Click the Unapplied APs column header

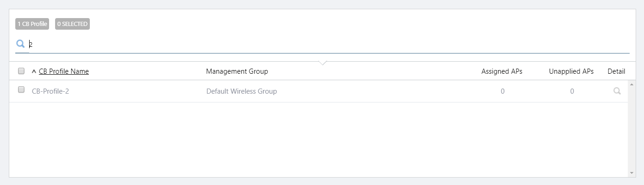coord(571,71)
